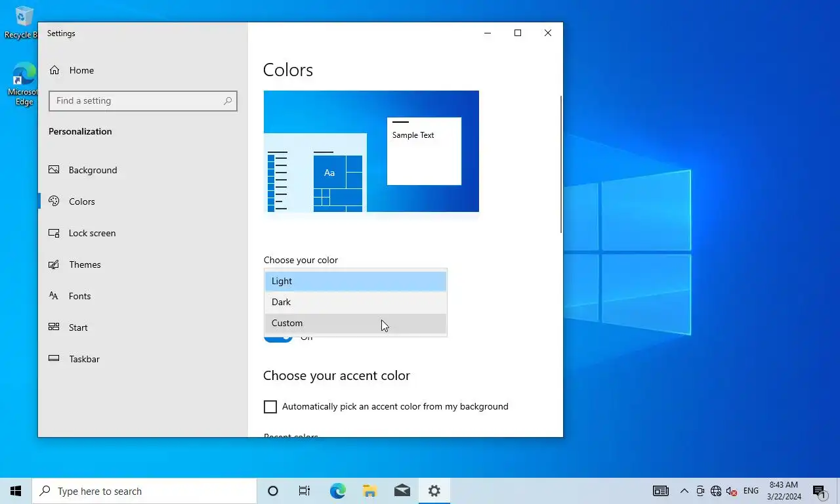Click the Personalization heading
The height and width of the screenshot is (504, 840).
click(x=80, y=131)
